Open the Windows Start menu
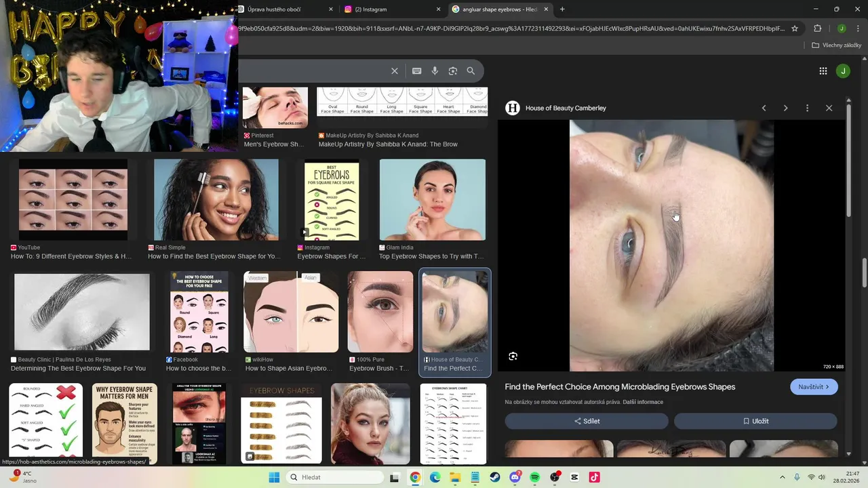Viewport: 868px width, 488px height. [274, 477]
